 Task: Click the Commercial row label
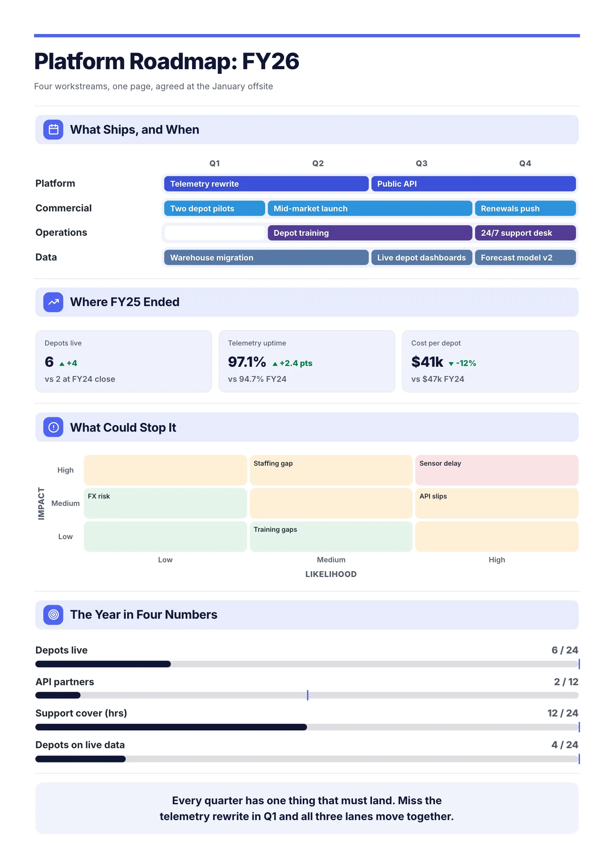click(63, 208)
